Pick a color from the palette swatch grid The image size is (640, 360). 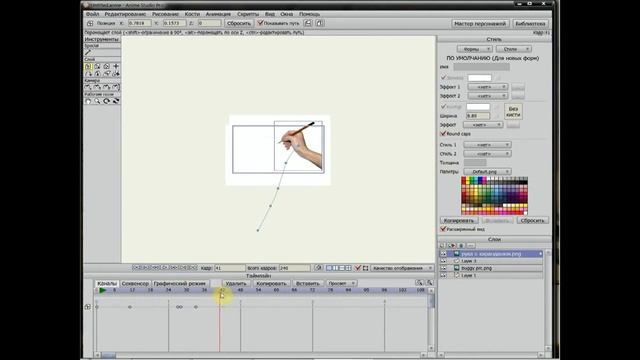pyautogui.click(x=494, y=196)
